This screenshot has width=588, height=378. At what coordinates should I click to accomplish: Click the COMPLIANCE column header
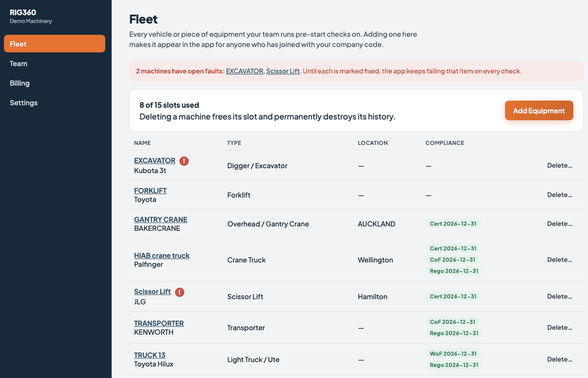445,143
